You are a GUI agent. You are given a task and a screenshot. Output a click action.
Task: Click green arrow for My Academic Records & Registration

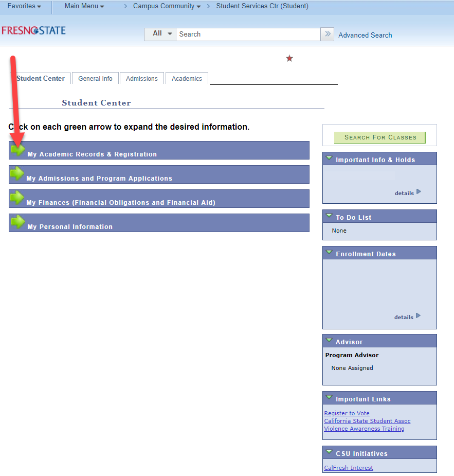coord(17,150)
